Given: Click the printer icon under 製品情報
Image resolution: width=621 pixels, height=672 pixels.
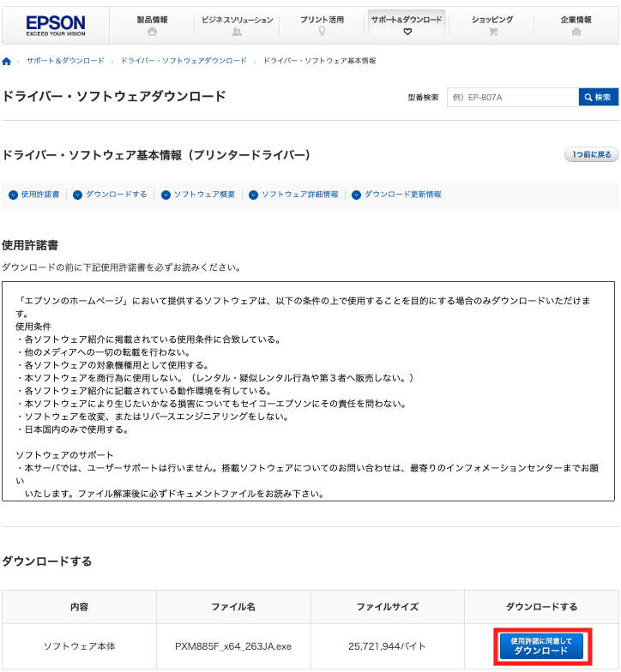Looking at the screenshot, I should coord(153,32).
